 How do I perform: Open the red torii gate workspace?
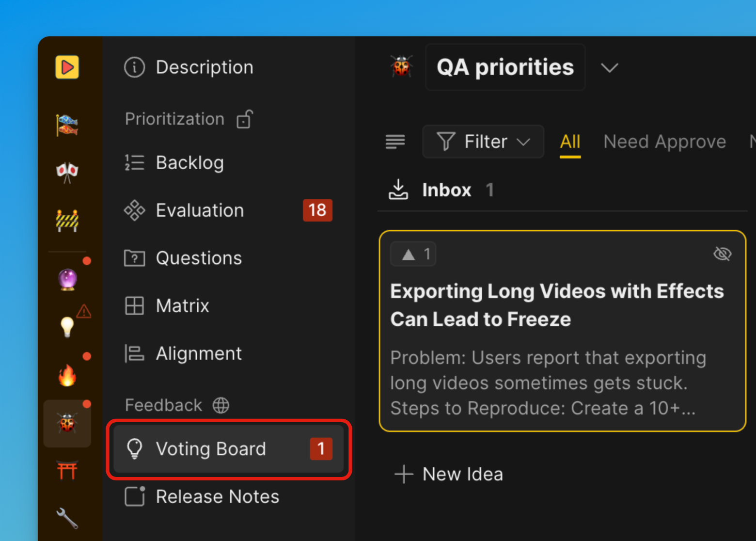click(67, 470)
